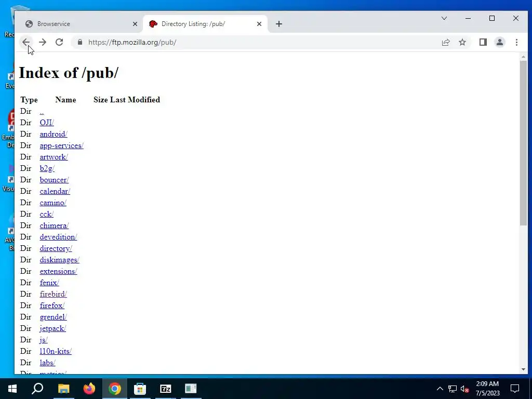Open the jetpack/ directory
The image size is (532, 399).
(x=53, y=328)
